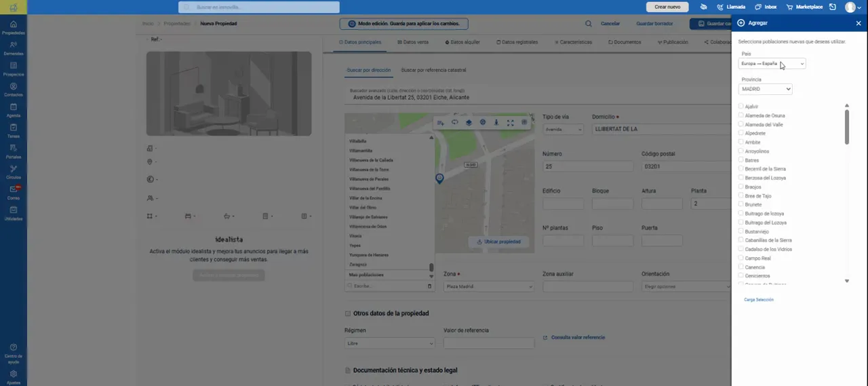Viewport: 868px width, 386px height.
Task: Expand the user avatar menu arrow
Action: 859,7
